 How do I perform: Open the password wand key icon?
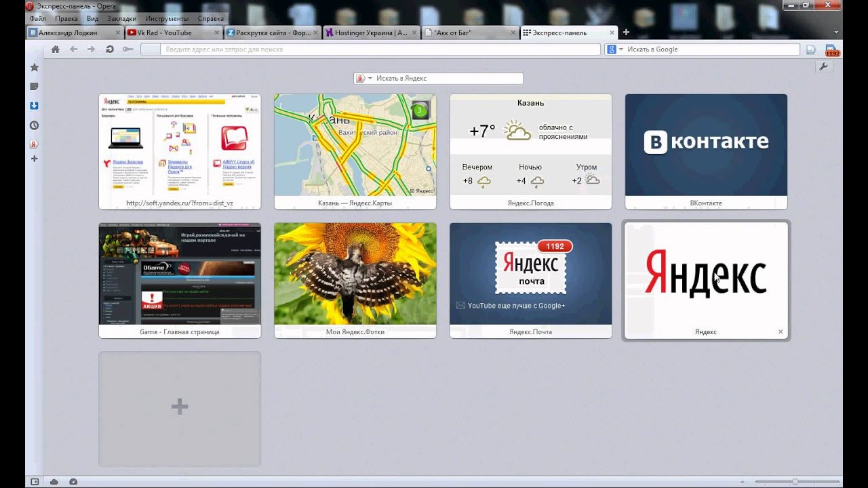(127, 49)
